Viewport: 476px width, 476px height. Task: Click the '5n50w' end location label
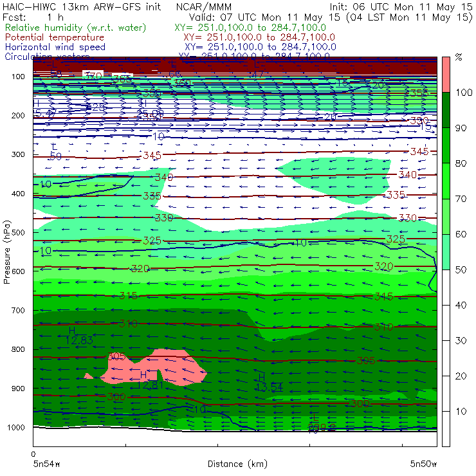423,464
